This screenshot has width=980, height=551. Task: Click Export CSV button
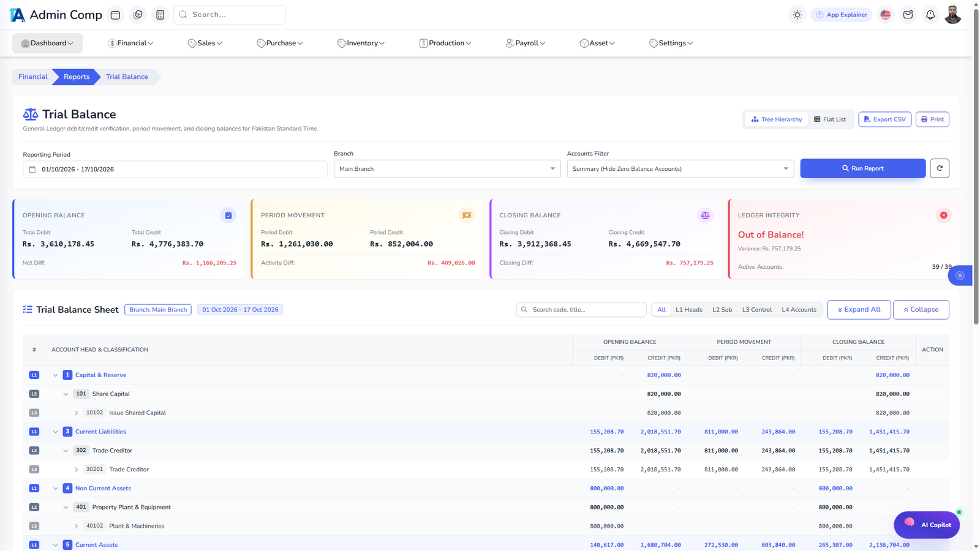[x=884, y=119]
